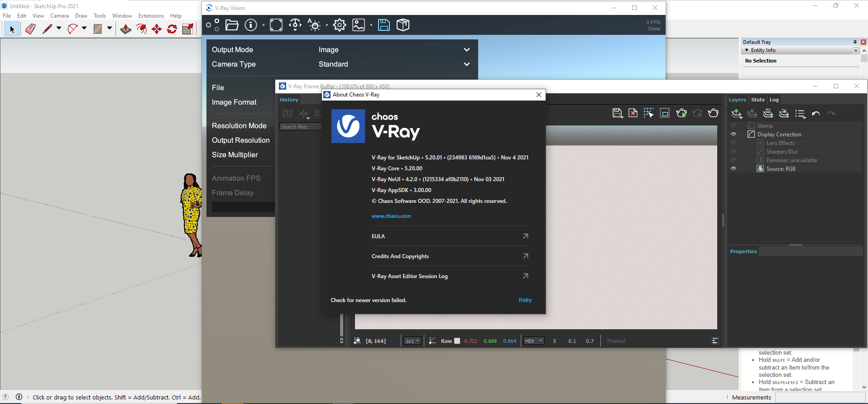Open the SketchUp Camera menu

(59, 15)
